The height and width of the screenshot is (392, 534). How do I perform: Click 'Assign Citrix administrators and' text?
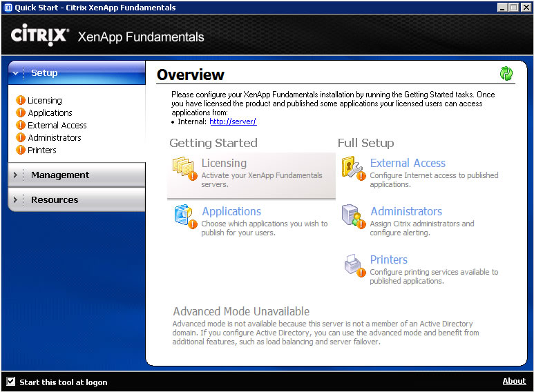tap(422, 224)
